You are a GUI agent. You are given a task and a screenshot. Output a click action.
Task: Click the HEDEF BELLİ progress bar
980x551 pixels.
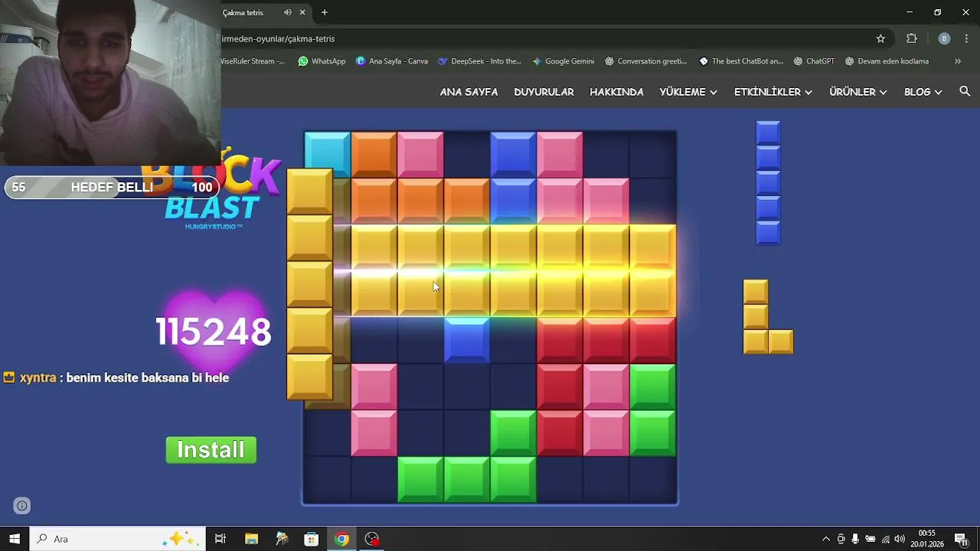[x=113, y=187]
